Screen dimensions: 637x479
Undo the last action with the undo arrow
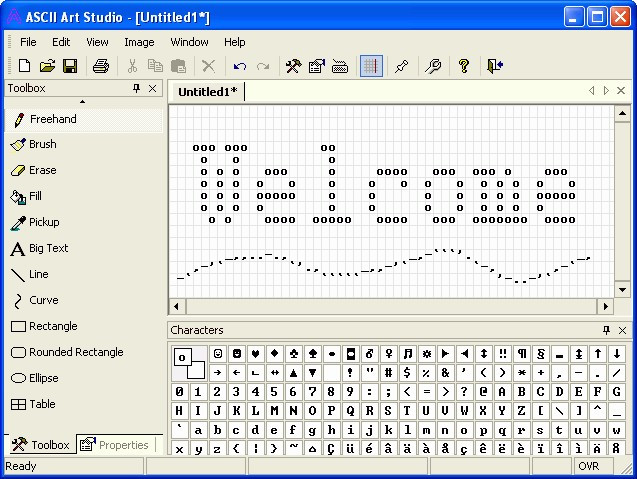point(240,66)
